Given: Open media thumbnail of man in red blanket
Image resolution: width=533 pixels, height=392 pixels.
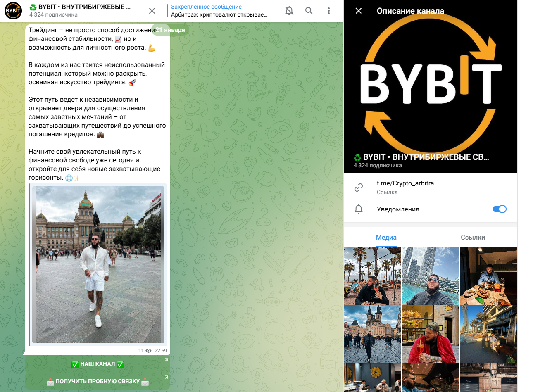Looking at the screenshot, I should (431, 334).
